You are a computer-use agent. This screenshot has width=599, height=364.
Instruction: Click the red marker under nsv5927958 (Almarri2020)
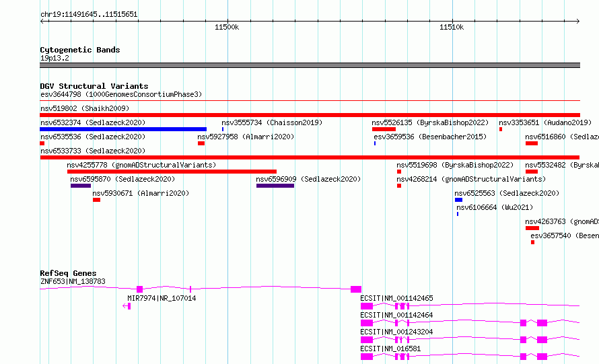click(201, 143)
